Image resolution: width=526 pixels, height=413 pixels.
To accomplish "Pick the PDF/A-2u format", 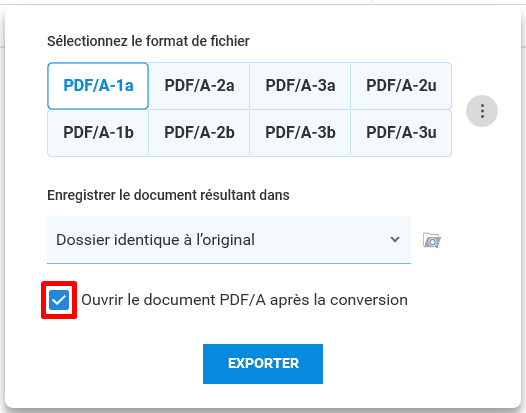I will [401, 86].
